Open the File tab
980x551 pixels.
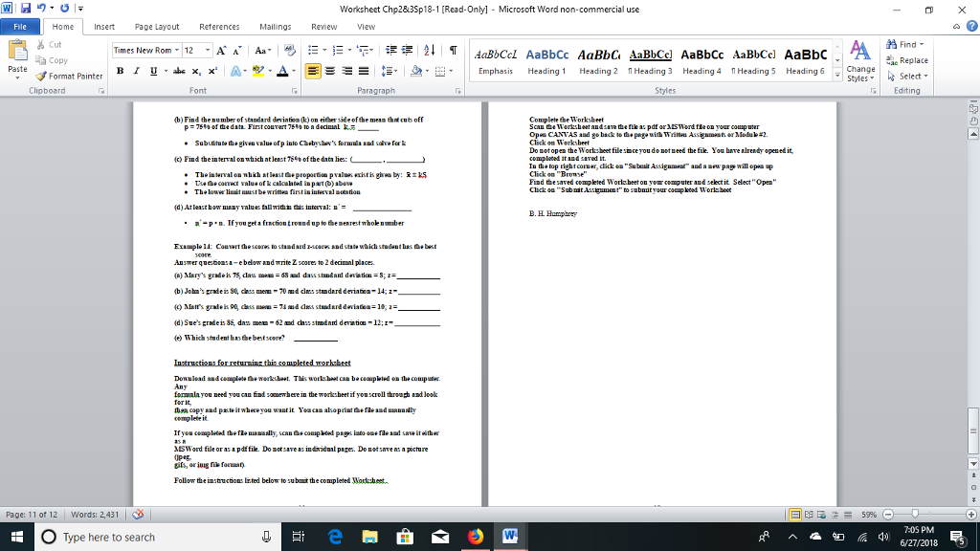click(20, 26)
